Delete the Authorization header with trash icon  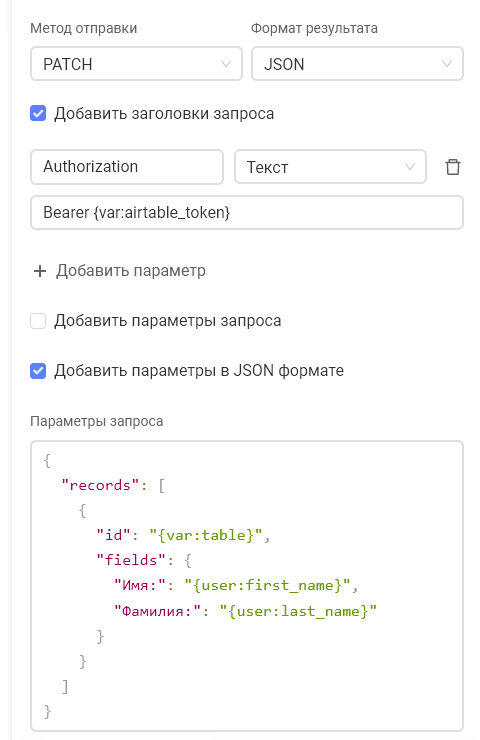tap(453, 167)
